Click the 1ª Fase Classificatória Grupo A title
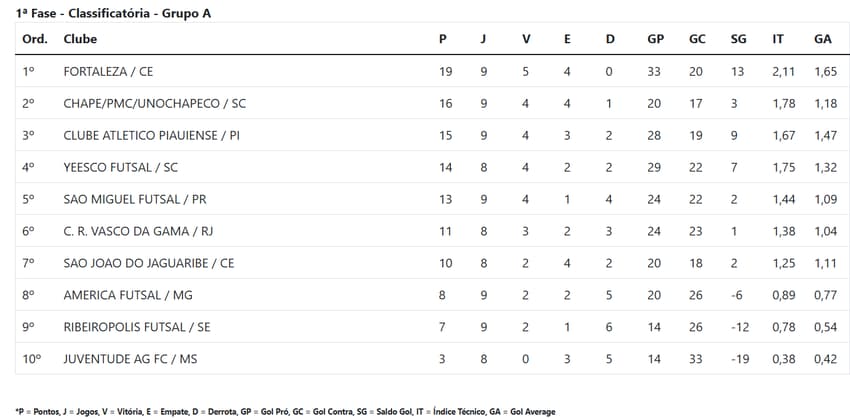The image size is (850, 419). click(113, 14)
